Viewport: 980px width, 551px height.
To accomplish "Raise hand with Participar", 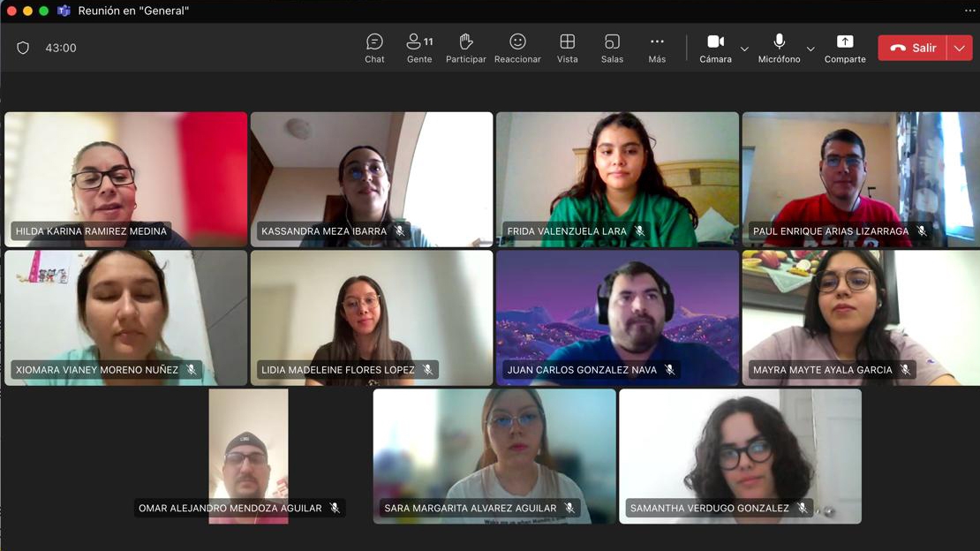I will [x=465, y=49].
